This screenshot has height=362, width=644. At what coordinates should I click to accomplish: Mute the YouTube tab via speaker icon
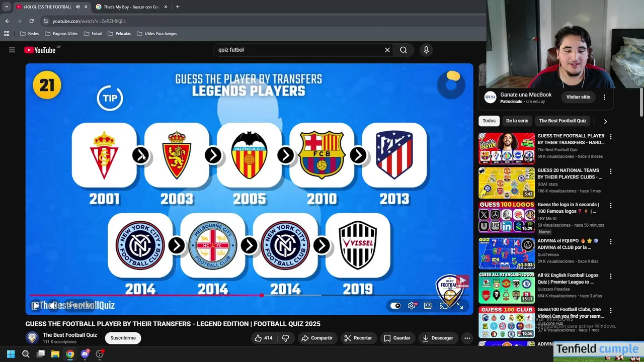click(x=77, y=7)
